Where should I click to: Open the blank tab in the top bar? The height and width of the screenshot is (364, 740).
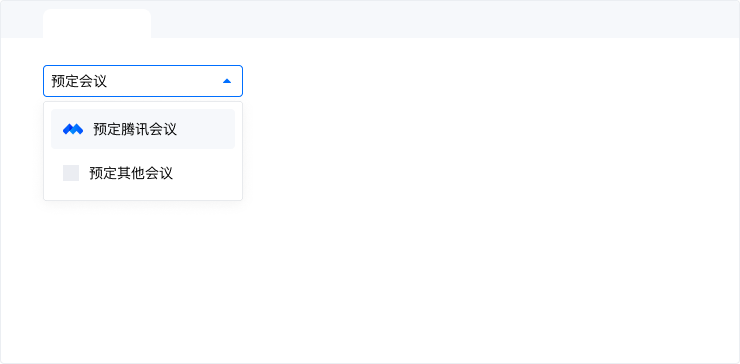tap(97, 24)
